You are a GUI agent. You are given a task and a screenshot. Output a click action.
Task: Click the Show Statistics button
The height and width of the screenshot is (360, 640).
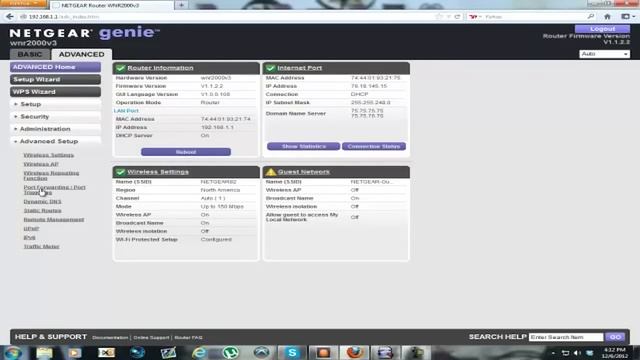pos(304,146)
